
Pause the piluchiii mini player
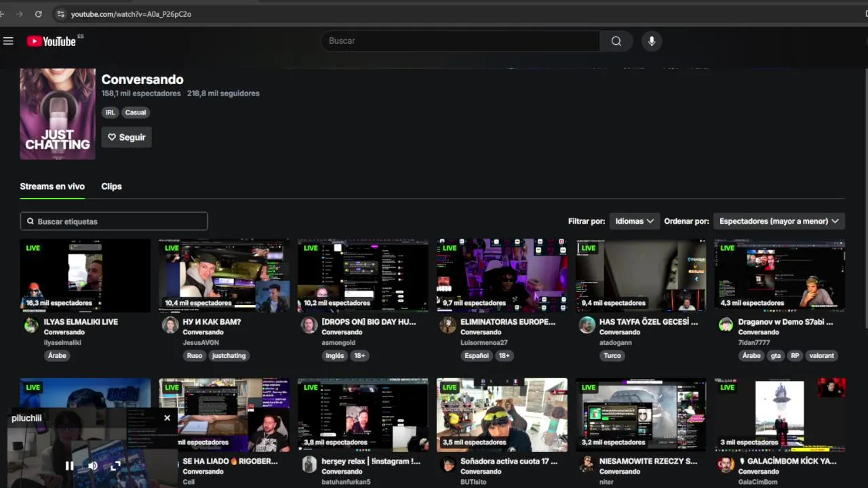pyautogui.click(x=69, y=466)
